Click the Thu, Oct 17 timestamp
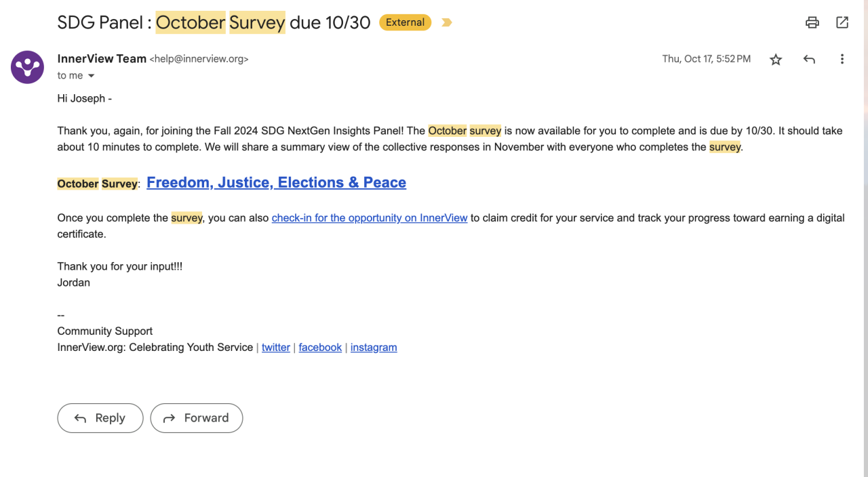 click(706, 59)
